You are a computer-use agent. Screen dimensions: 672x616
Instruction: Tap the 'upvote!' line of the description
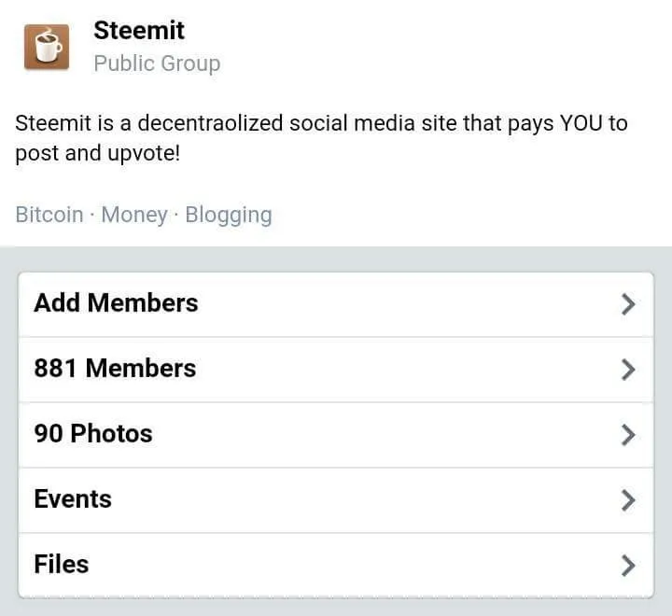click(98, 153)
